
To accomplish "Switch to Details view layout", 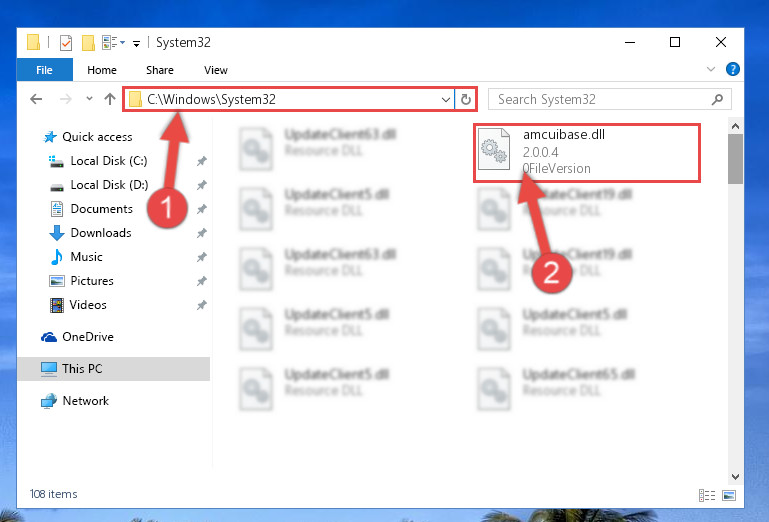I will tap(707, 496).
